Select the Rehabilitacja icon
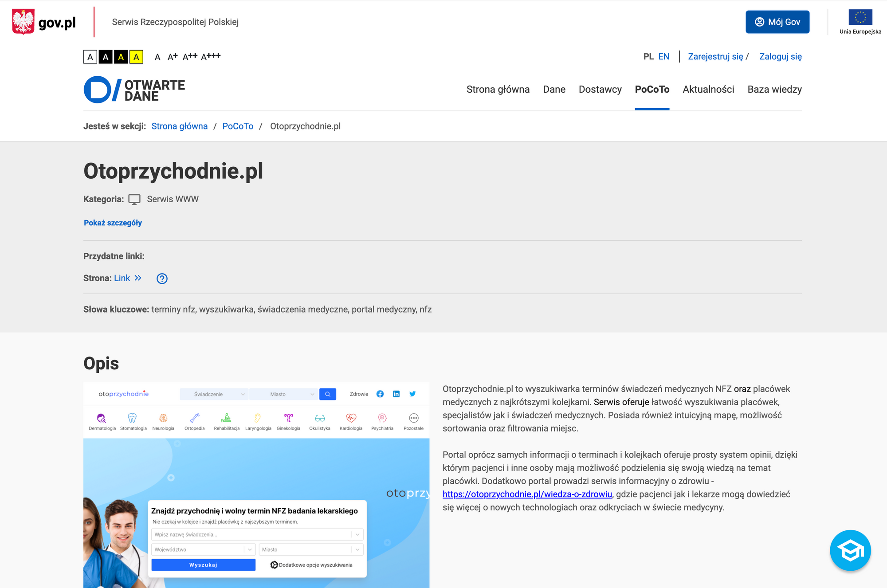887x588 pixels. [x=226, y=418]
